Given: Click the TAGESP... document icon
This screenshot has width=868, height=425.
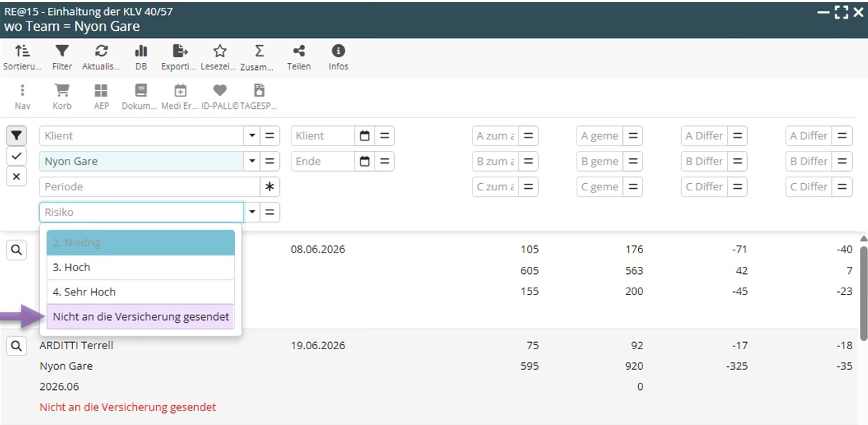Looking at the screenshot, I should click(x=259, y=97).
